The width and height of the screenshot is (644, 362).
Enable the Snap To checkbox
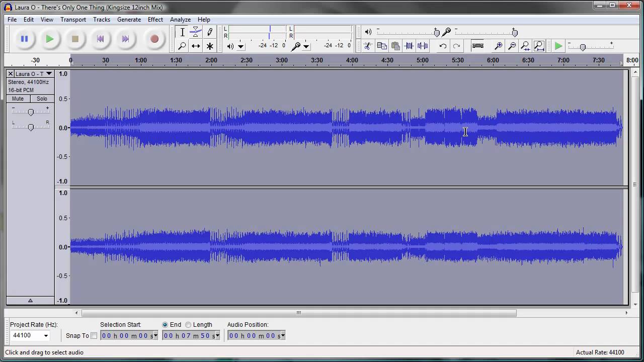tap(94, 336)
